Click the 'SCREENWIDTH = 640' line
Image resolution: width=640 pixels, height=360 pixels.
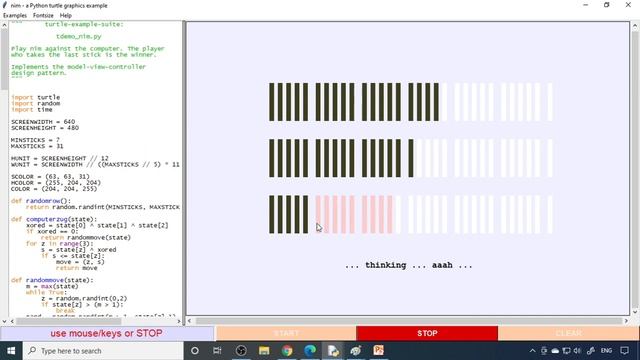coord(43,122)
